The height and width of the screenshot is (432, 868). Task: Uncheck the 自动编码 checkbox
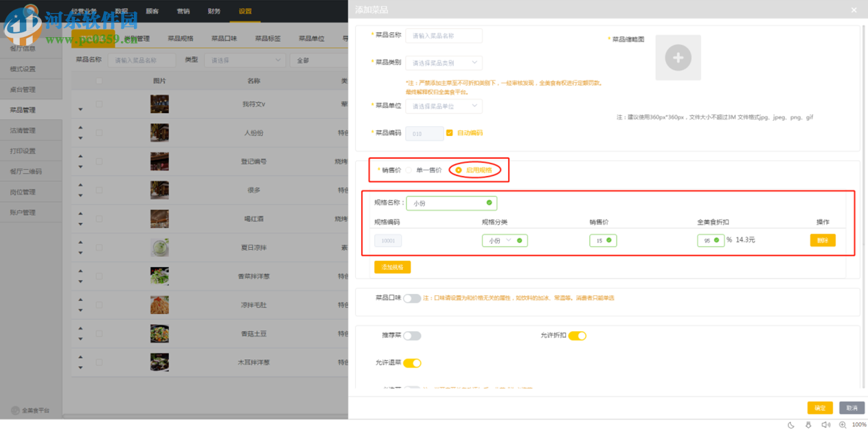pyautogui.click(x=450, y=133)
